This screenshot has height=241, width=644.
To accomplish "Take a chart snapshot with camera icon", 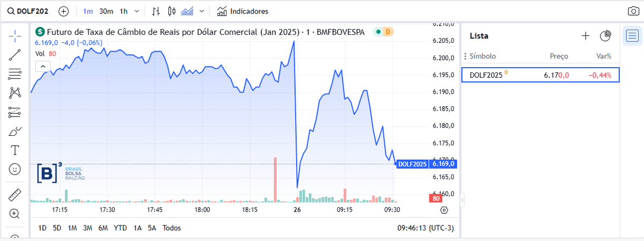I will [x=633, y=11].
